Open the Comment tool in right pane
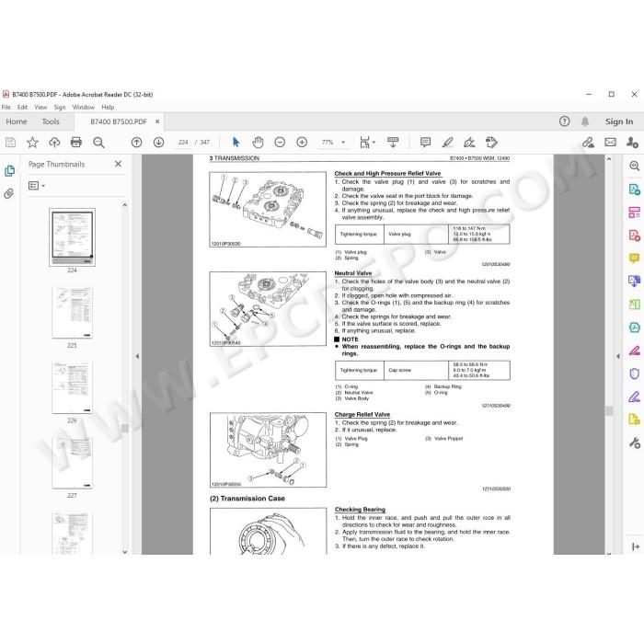 click(634, 258)
